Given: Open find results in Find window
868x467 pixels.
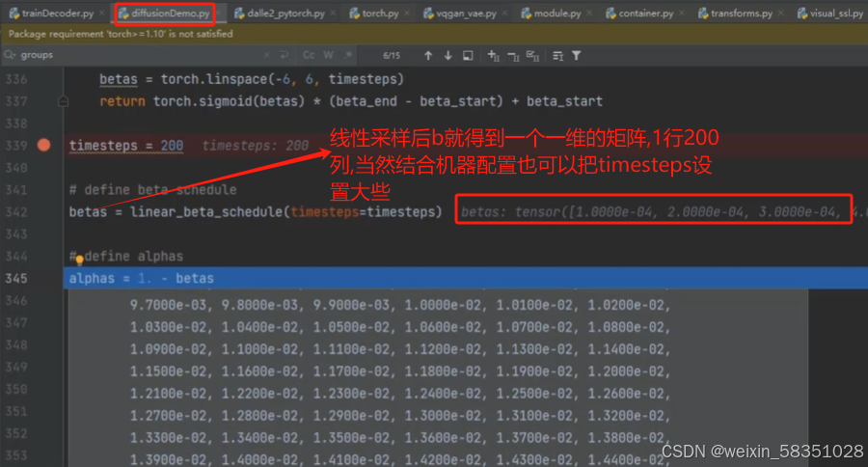Looking at the screenshot, I should [x=468, y=55].
